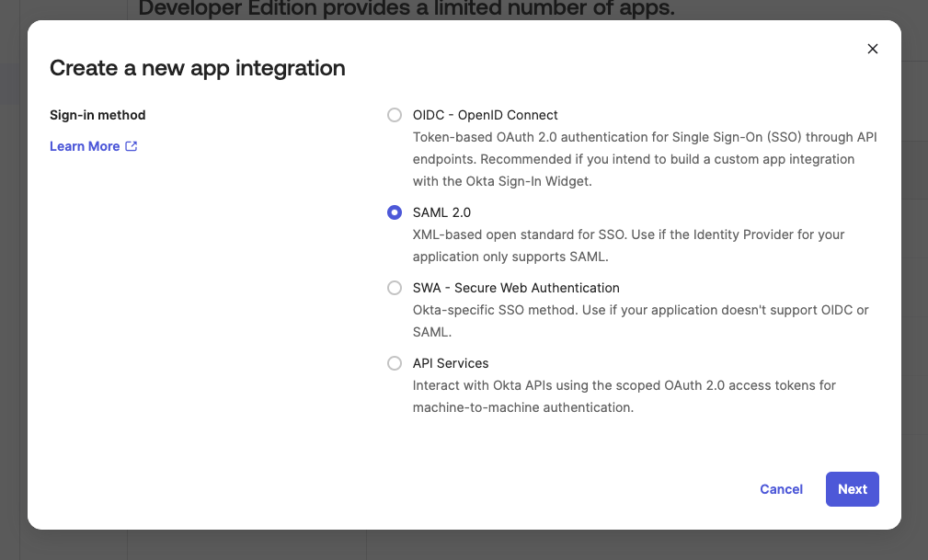The image size is (928, 560).
Task: Close the Create a new app integration dialog
Action: click(873, 49)
